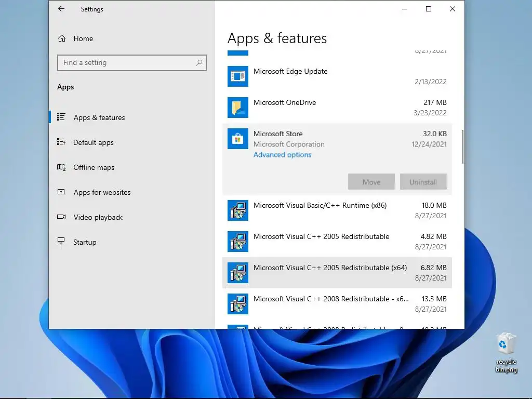The image size is (532, 399).
Task: Open Default apps section
Action: click(x=94, y=142)
